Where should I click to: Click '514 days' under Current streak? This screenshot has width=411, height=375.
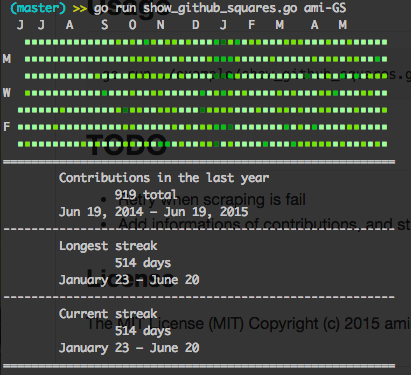coord(143,331)
